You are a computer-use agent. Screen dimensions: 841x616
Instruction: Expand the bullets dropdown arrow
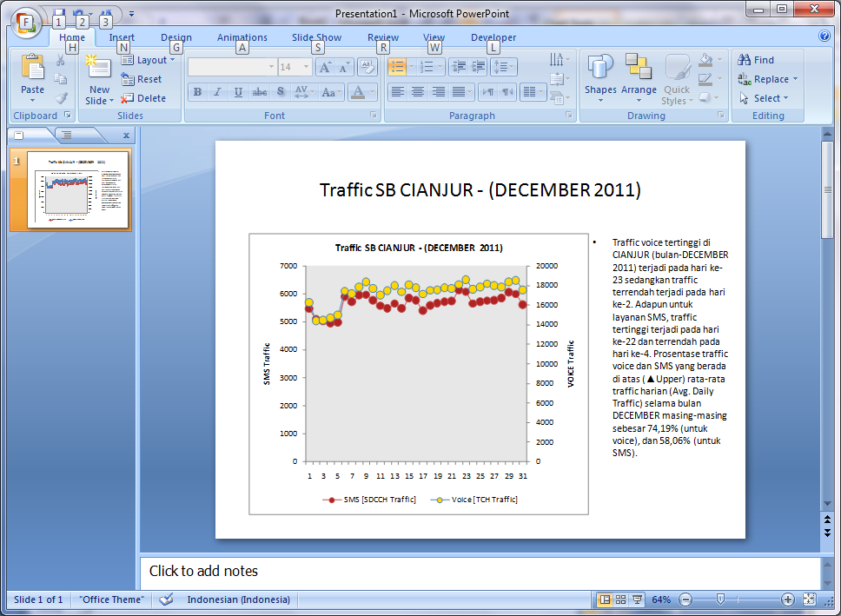point(412,67)
